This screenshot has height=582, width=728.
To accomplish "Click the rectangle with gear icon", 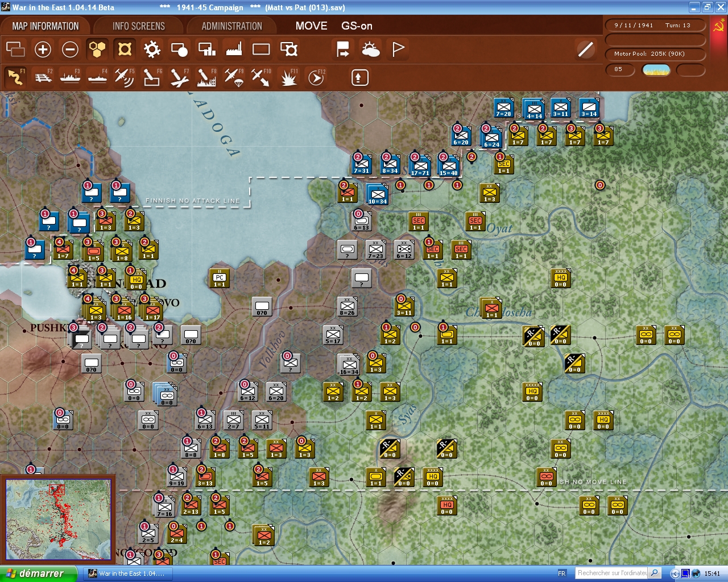I will (289, 49).
